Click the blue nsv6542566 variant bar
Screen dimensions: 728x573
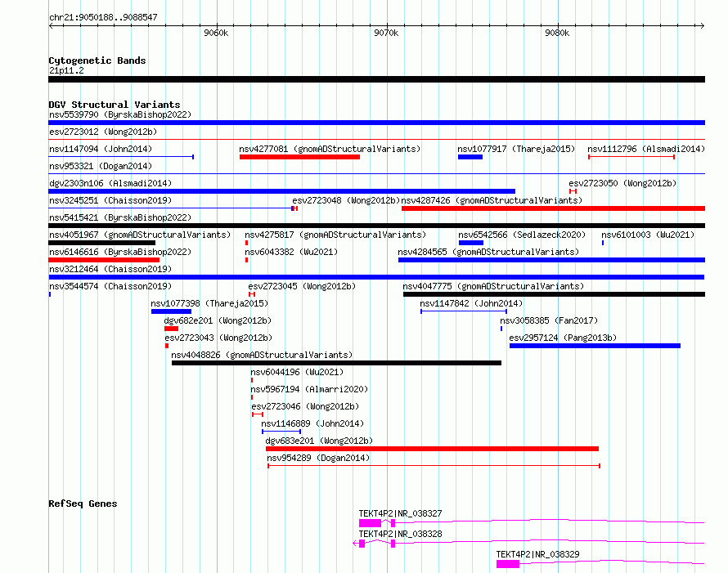click(x=471, y=243)
